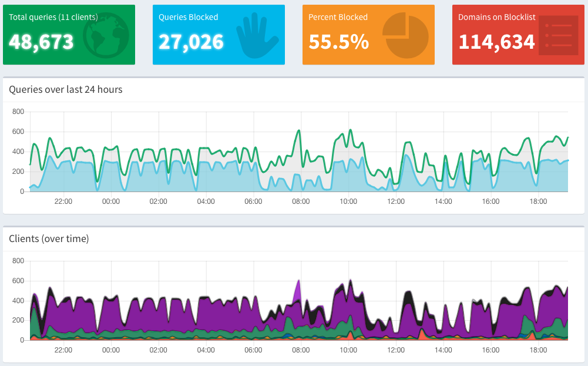Click the 'Total queries (11 clients)' label
The image size is (588, 366).
(53, 17)
